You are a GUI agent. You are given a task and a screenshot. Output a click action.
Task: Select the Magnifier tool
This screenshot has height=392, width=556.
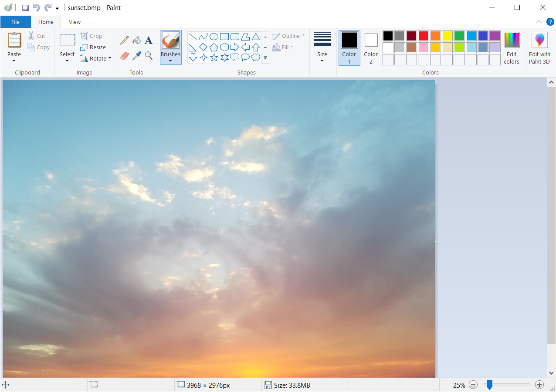click(149, 56)
